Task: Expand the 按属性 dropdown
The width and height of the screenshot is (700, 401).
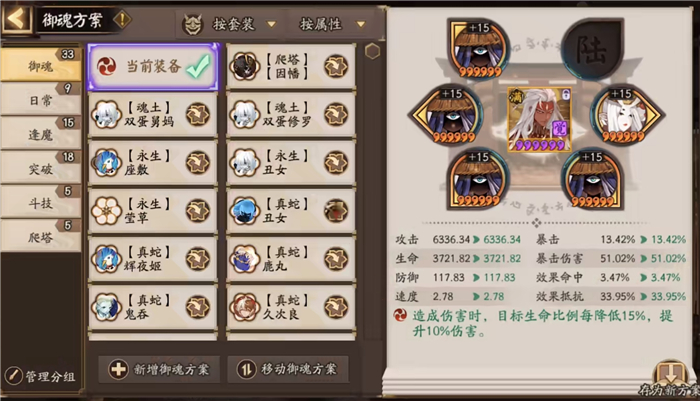Action: 333,24
